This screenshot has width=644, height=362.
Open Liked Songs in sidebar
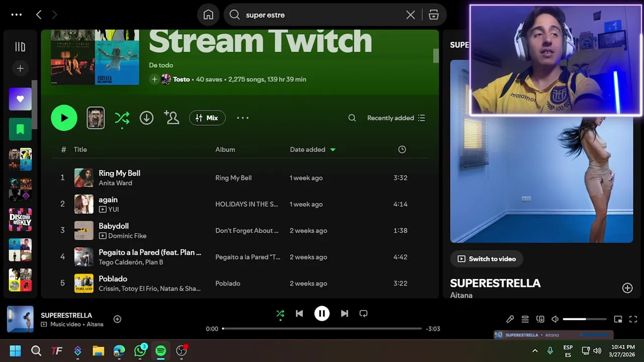20,99
